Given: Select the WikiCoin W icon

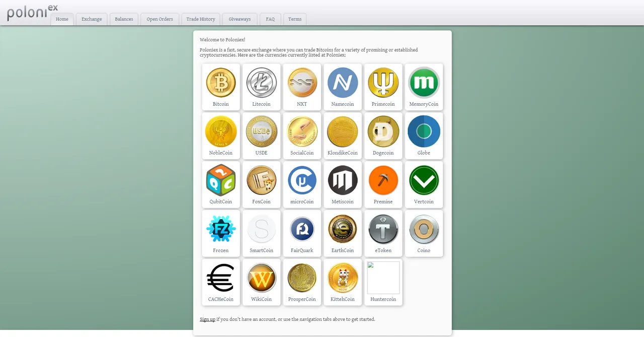Looking at the screenshot, I should tap(262, 278).
